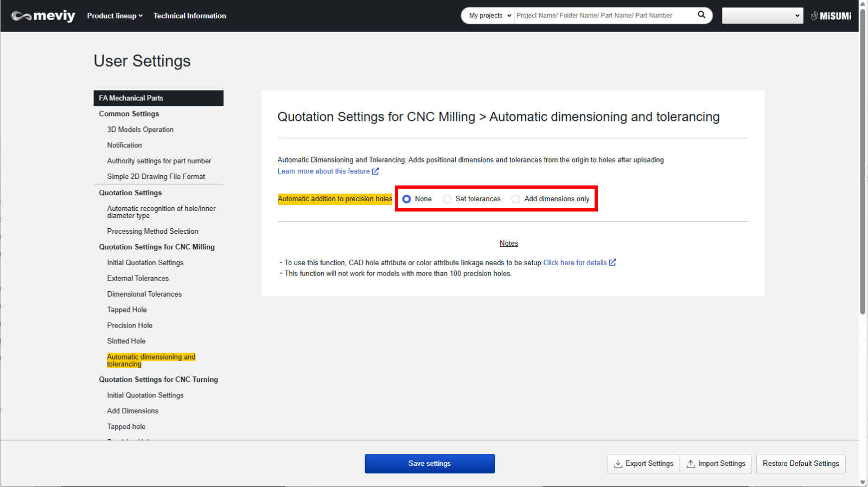Open Tapped Hole settings under CNC Milling
Image resolution: width=868 pixels, height=487 pixels.
[x=127, y=310]
